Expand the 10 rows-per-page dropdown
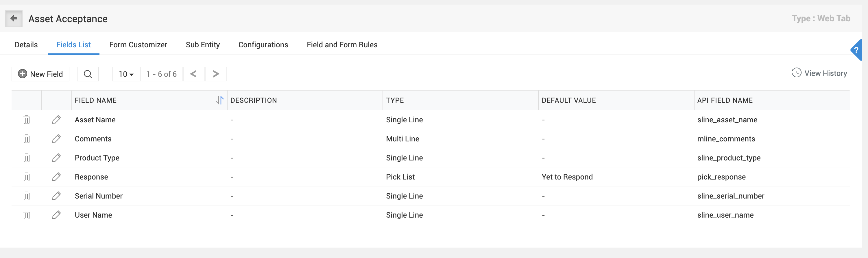This screenshot has height=258, width=868. pos(126,74)
